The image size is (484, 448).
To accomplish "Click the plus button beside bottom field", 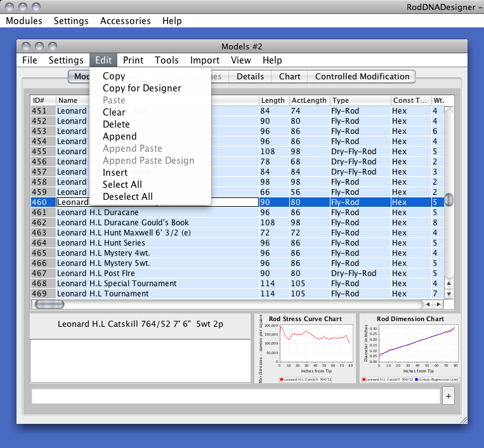I will (448, 396).
